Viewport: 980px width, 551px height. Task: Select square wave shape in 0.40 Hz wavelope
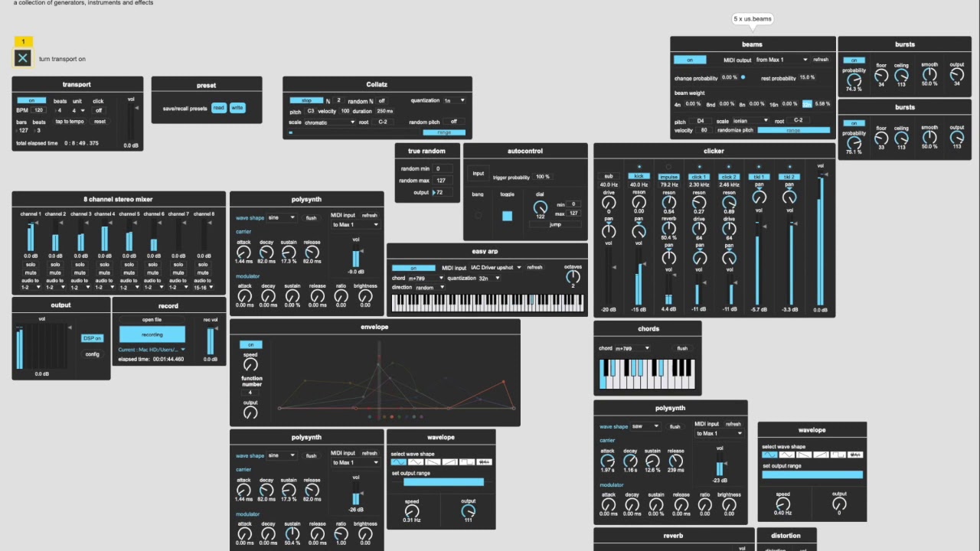(838, 455)
